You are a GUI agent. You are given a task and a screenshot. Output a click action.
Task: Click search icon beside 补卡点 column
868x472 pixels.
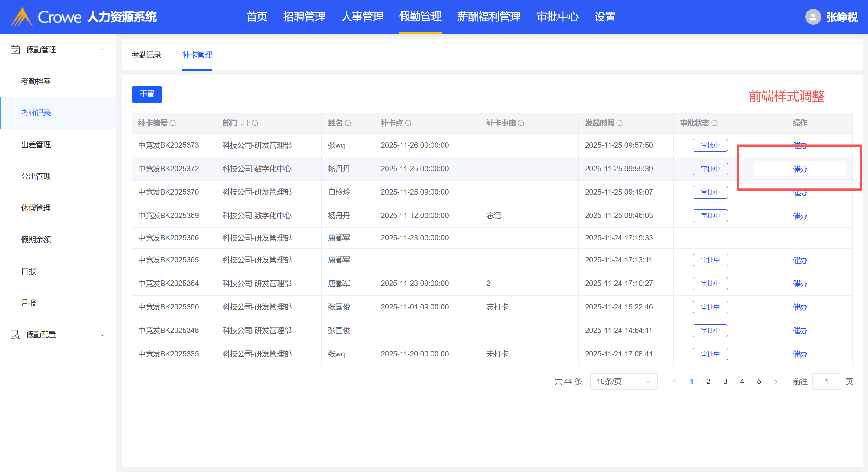point(408,123)
